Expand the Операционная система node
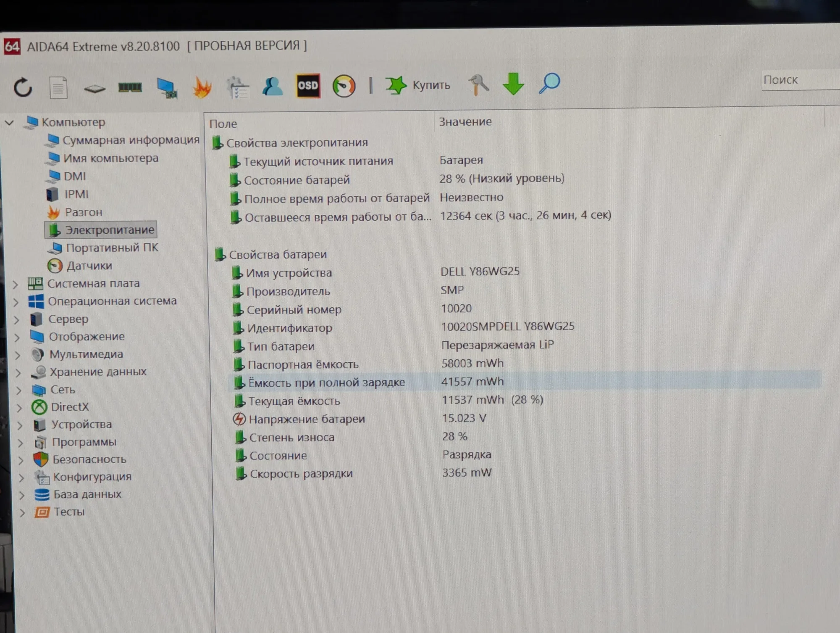This screenshot has width=840, height=633. pos(16,302)
